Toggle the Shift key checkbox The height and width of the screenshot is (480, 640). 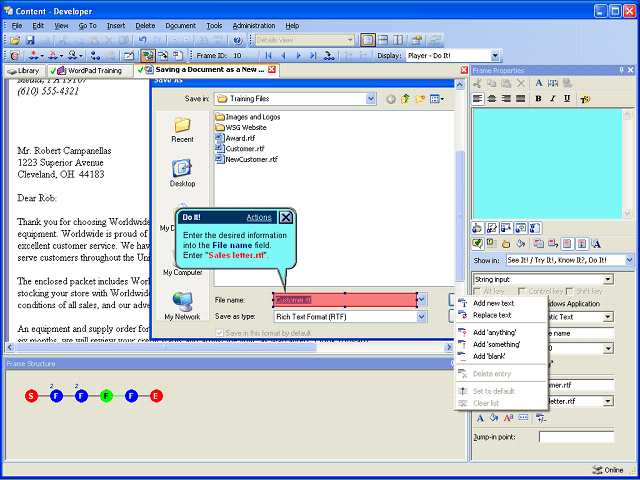[x=569, y=291]
